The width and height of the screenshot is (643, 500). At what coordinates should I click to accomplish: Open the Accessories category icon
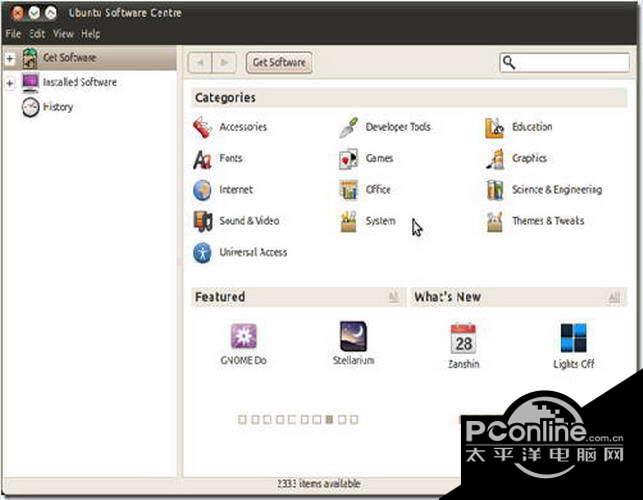coord(202,127)
